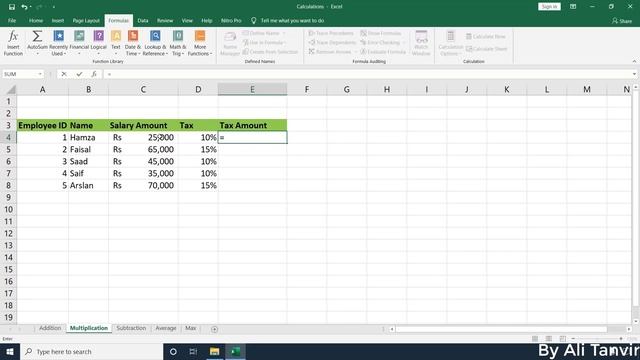Image resolution: width=640 pixels, height=360 pixels.
Task: Click the fx button in formula bar
Action: pos(94,74)
